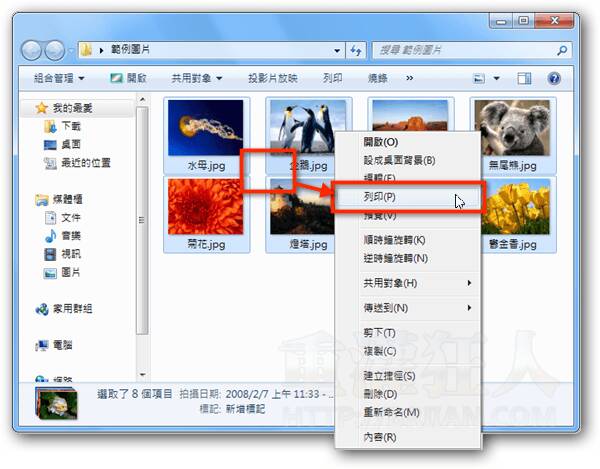Select the 菊花.jpg flower thumbnail
This screenshot has height=469, width=600.
pos(206,207)
